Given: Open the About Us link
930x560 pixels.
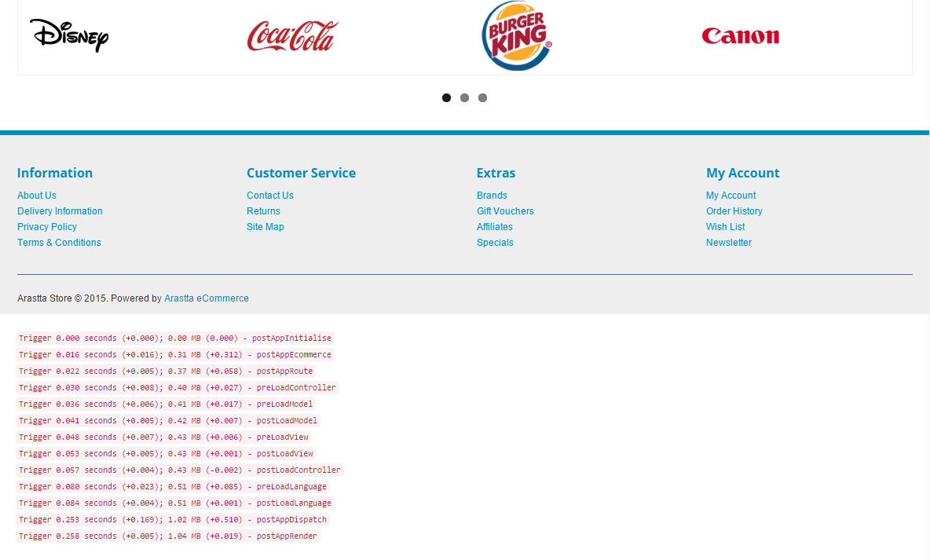Looking at the screenshot, I should (37, 195).
